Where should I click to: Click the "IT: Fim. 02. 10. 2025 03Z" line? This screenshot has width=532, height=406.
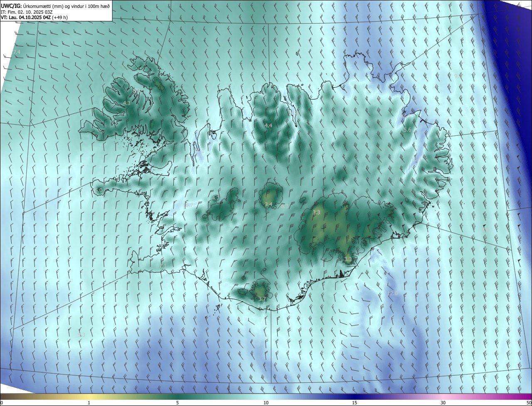point(27,12)
